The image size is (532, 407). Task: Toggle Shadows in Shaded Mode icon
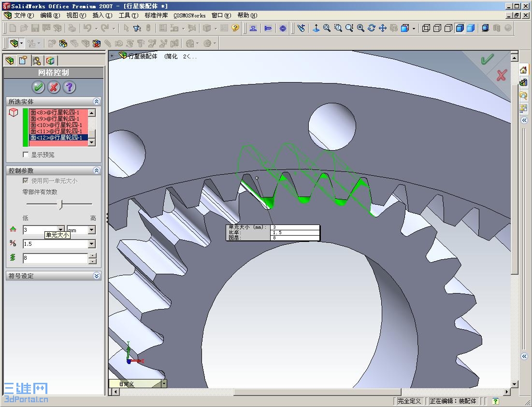pos(485,28)
